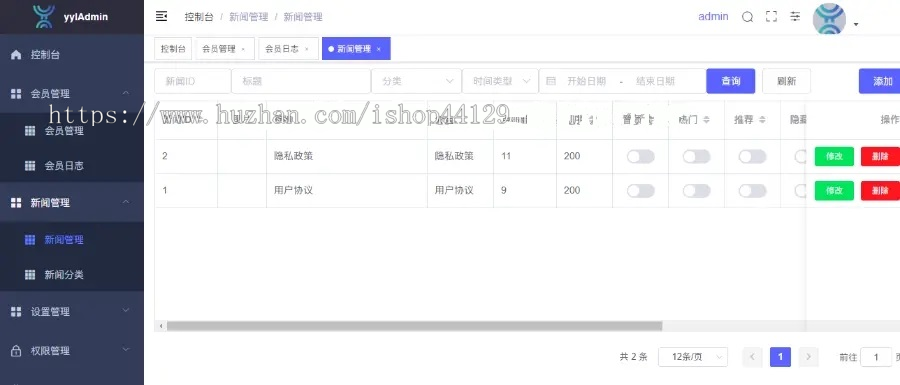This screenshot has width=900, height=385.
Task: Click the horizontal table scrollbar thumb
Action: coord(414,326)
